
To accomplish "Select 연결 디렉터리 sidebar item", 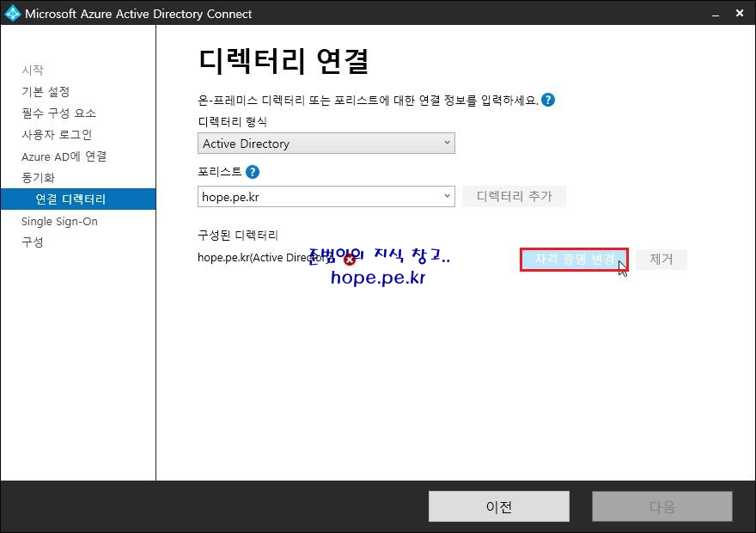I will [78, 199].
